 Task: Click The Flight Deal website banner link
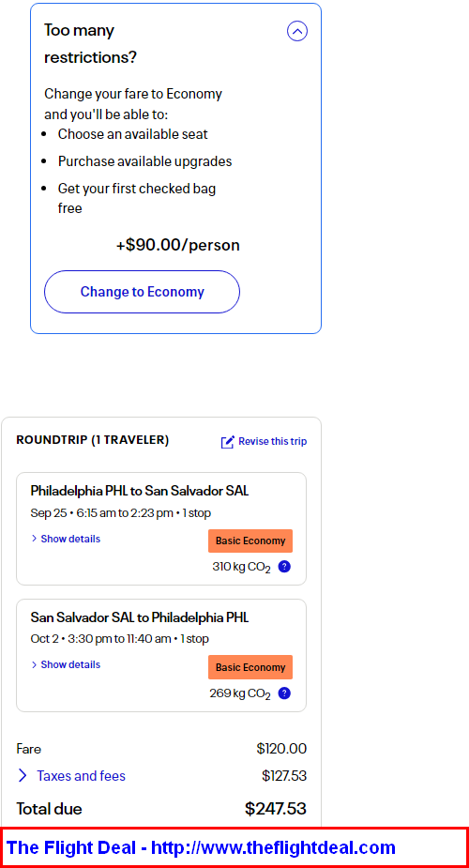click(202, 847)
